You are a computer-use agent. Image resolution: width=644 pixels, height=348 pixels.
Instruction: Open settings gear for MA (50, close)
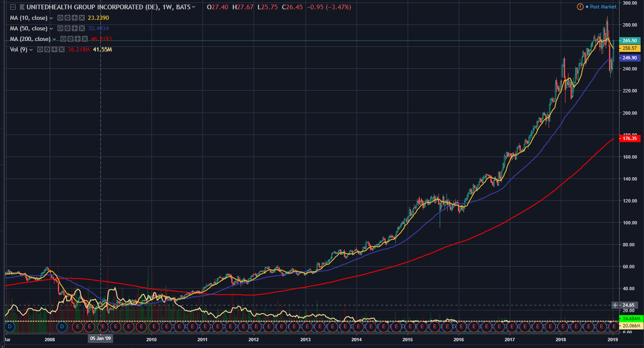pos(68,28)
